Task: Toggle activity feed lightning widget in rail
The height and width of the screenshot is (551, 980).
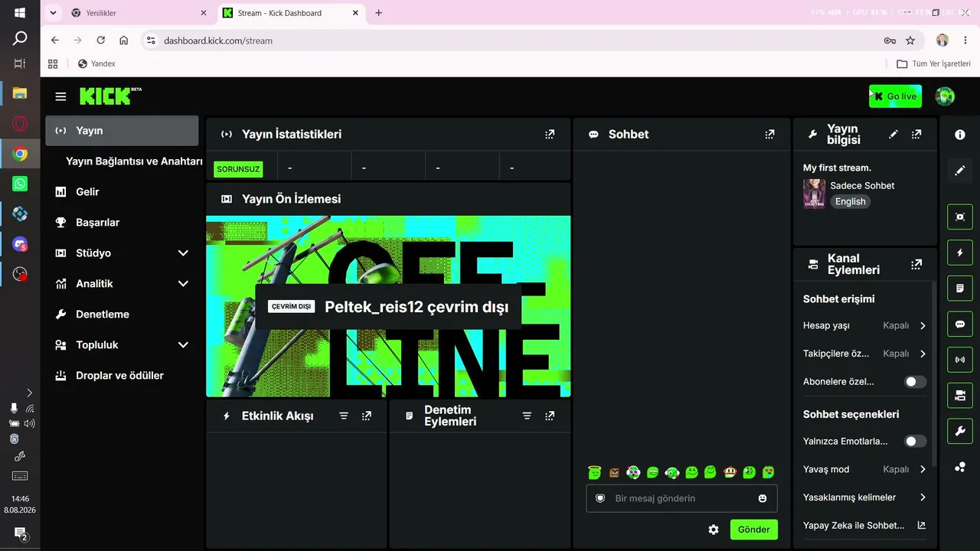Action: tap(960, 253)
